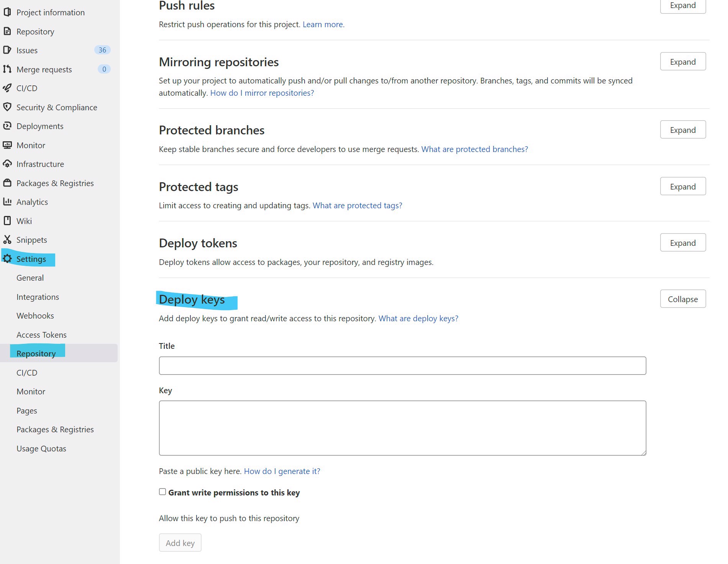Click the Deployments icon
The width and height of the screenshot is (728, 564).
[7, 126]
